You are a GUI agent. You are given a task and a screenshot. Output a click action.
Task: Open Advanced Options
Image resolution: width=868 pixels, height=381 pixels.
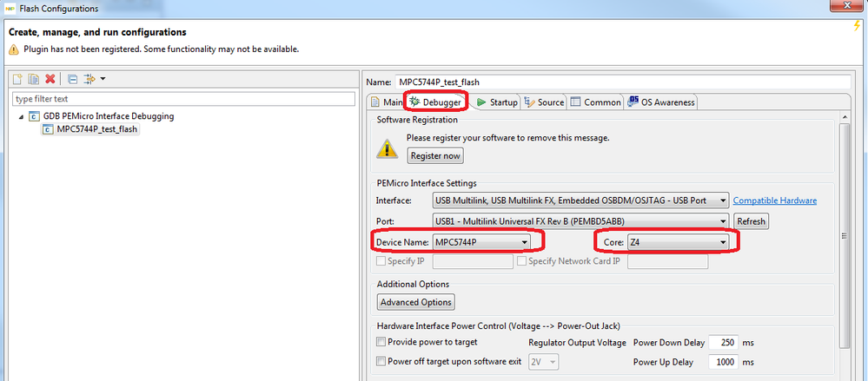click(416, 303)
